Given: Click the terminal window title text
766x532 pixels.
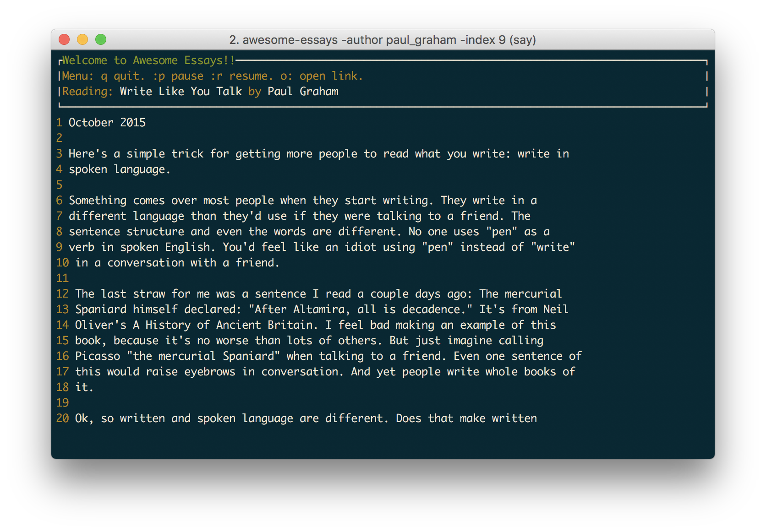Looking at the screenshot, I should [382, 40].
